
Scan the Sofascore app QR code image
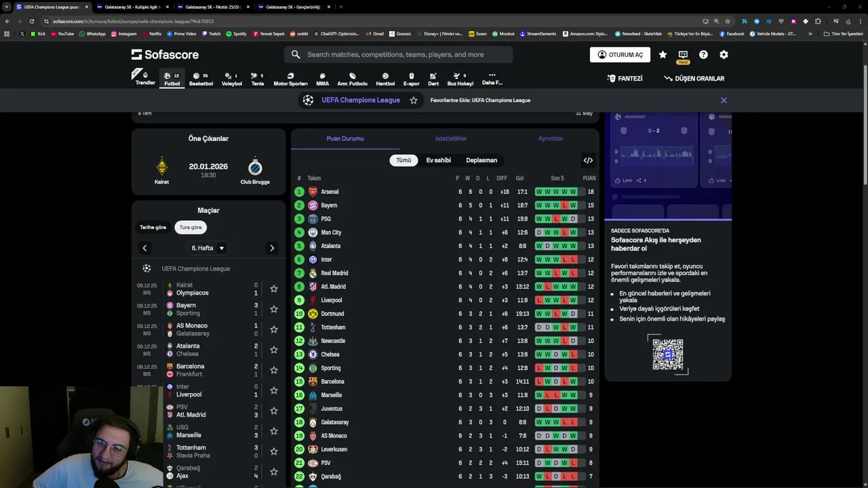(668, 354)
